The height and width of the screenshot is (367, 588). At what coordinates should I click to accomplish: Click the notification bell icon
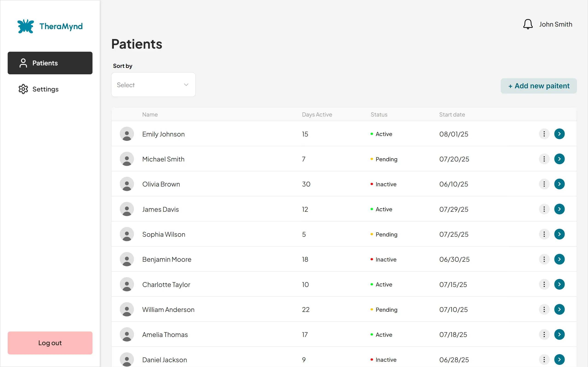pyautogui.click(x=528, y=24)
